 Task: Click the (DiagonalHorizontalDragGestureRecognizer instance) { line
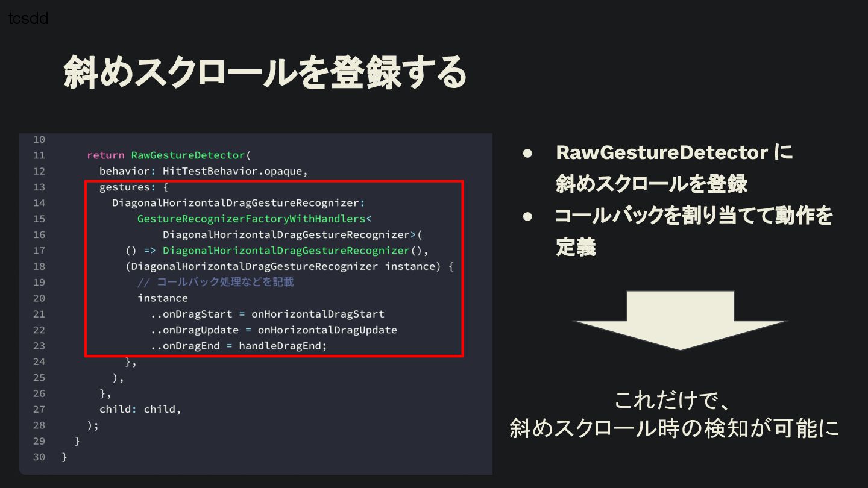click(x=289, y=266)
